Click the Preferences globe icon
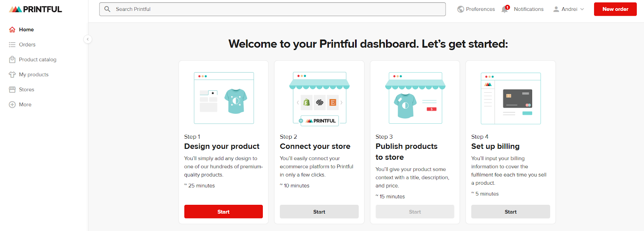This screenshot has width=644, height=231. click(460, 9)
